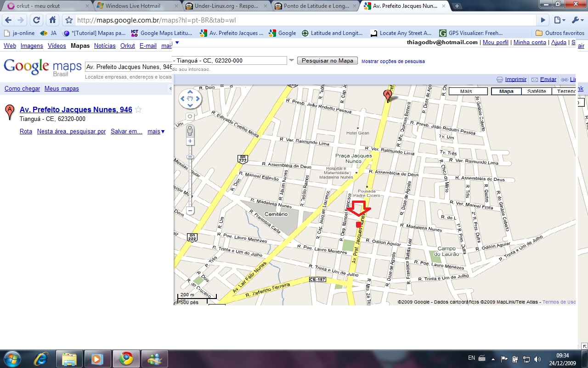
Task: Switch map view to Satélite
Action: click(537, 91)
